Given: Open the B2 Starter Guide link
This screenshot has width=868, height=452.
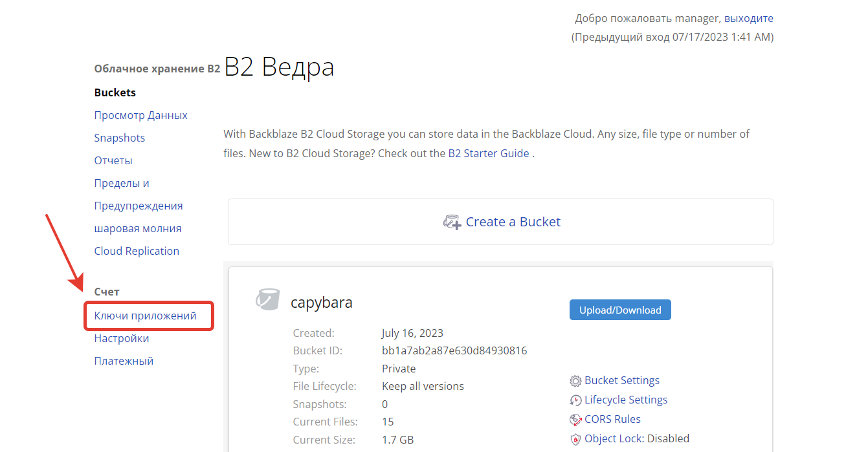Looking at the screenshot, I should [x=489, y=153].
